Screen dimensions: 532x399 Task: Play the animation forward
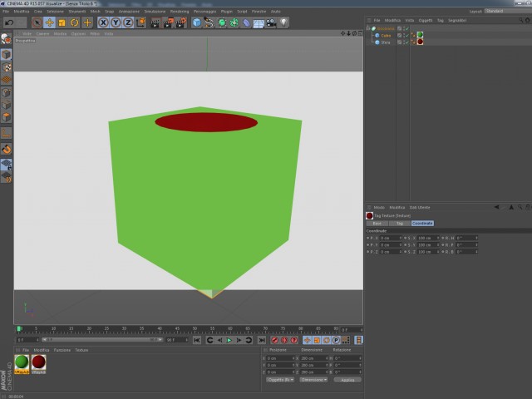click(229, 340)
